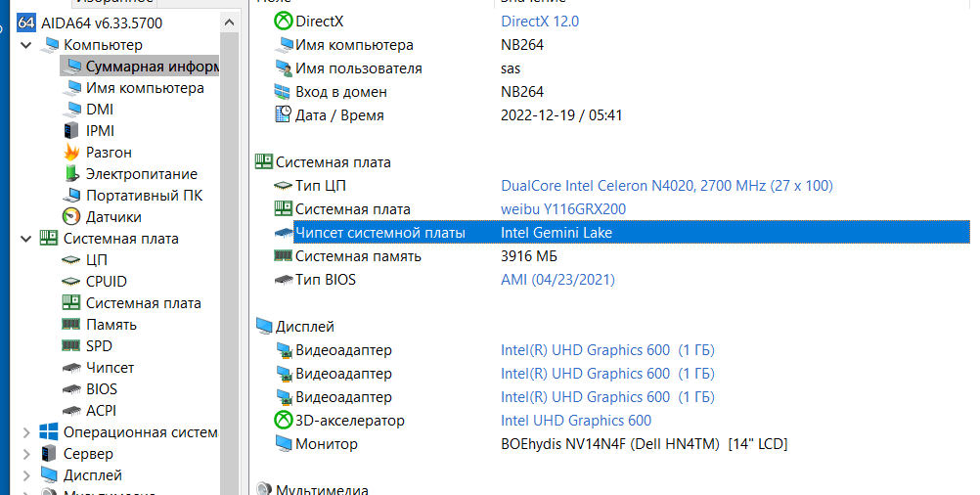Click the Компьютер node icon
The image size is (980, 495).
pyautogui.click(x=49, y=45)
